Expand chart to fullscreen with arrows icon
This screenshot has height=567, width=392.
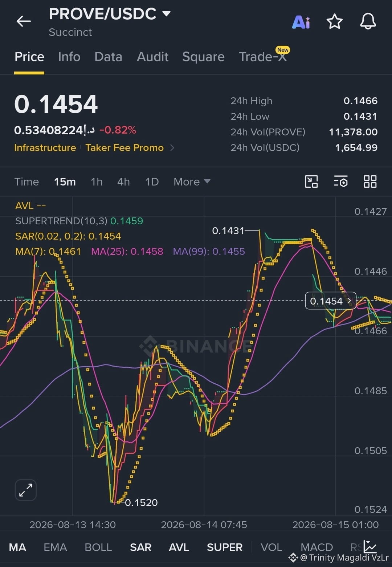pos(26,490)
